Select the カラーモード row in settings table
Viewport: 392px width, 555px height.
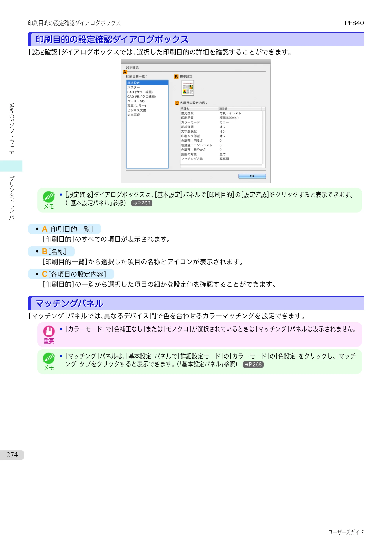[221, 122]
